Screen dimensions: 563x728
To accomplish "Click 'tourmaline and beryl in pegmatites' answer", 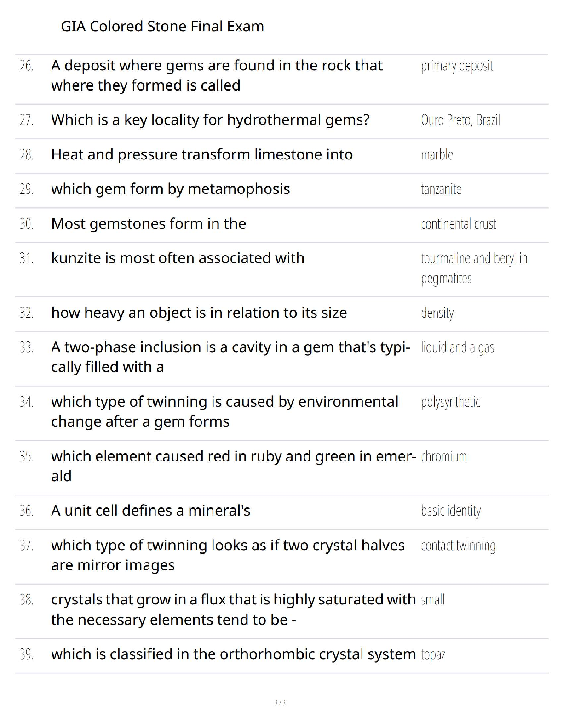I will (473, 268).
